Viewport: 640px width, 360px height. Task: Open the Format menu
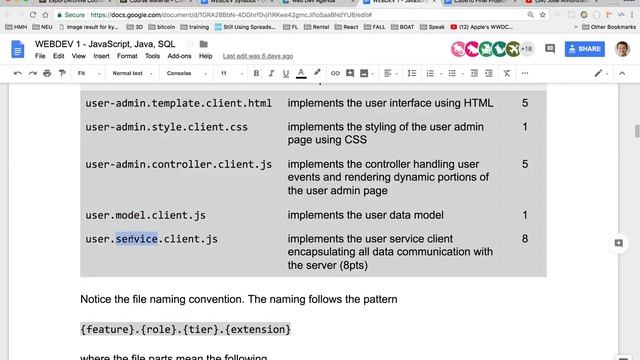coord(127,56)
